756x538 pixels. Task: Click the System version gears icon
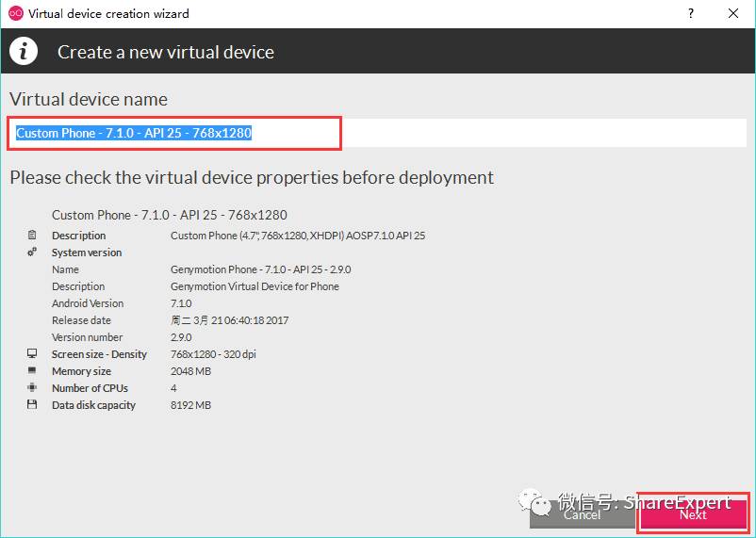tap(32, 253)
